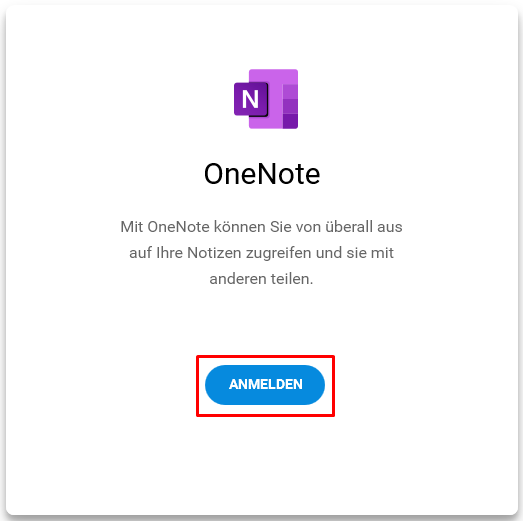523x521 pixels.
Task: Click the description line starting with Mit OneNote
Action: point(262,227)
